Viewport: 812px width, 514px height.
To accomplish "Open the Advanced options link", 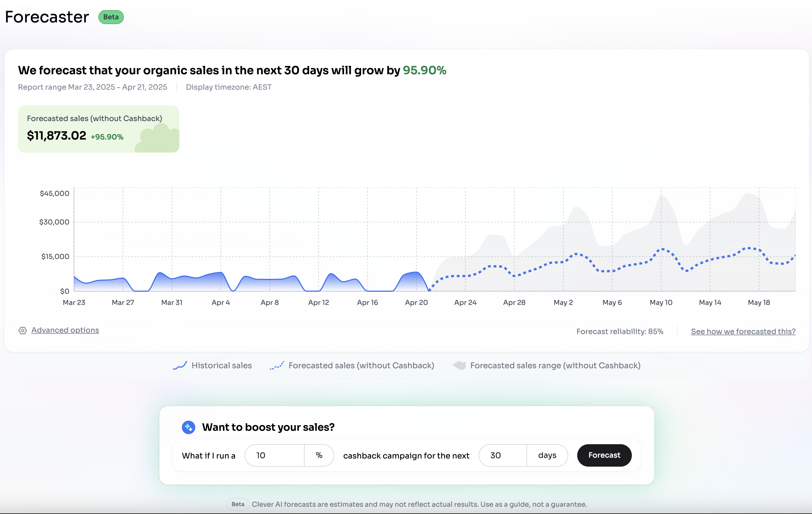I will pos(65,330).
